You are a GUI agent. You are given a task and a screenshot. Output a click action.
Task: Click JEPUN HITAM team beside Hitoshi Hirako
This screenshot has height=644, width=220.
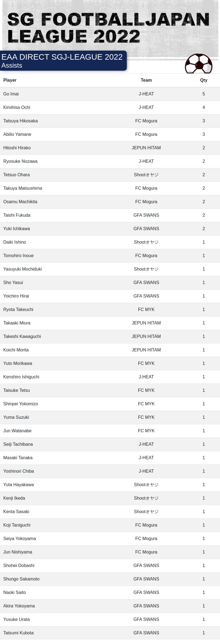(146, 148)
